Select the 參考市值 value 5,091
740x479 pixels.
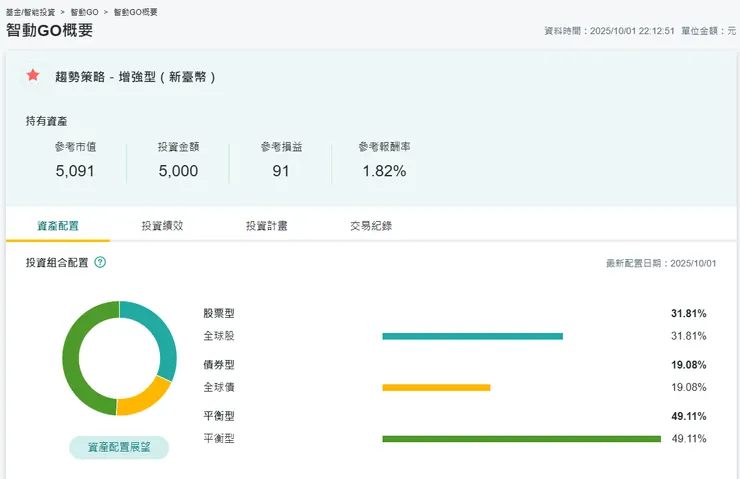pyautogui.click(x=75, y=171)
